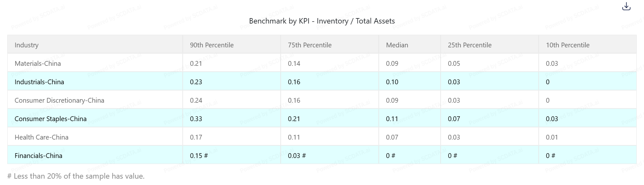
Task: Select the 25th Percentile column header
Action: pos(469,45)
